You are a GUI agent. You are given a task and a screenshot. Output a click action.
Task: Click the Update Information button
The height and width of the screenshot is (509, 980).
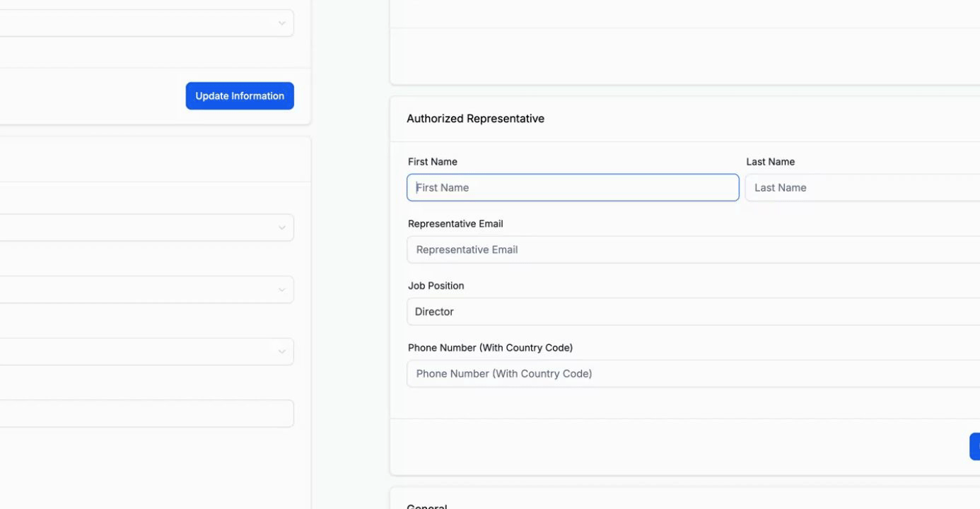click(x=240, y=96)
